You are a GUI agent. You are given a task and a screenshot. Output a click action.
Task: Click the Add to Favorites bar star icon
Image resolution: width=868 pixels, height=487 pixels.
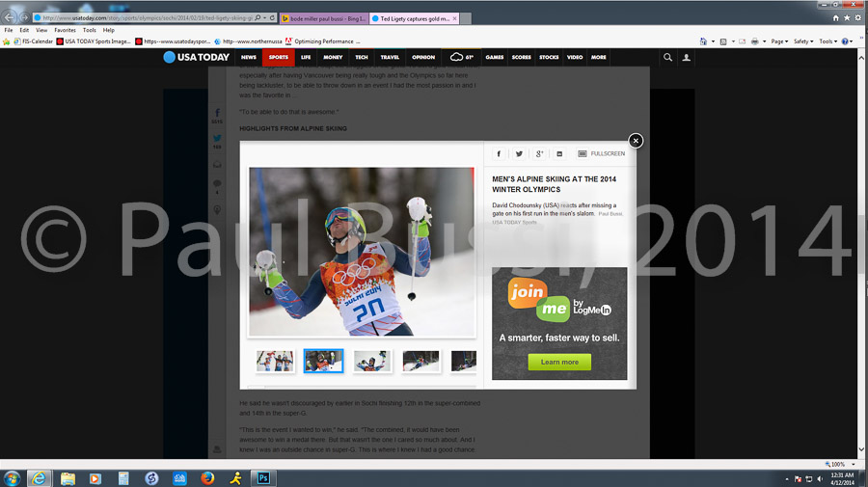[x=7, y=41]
